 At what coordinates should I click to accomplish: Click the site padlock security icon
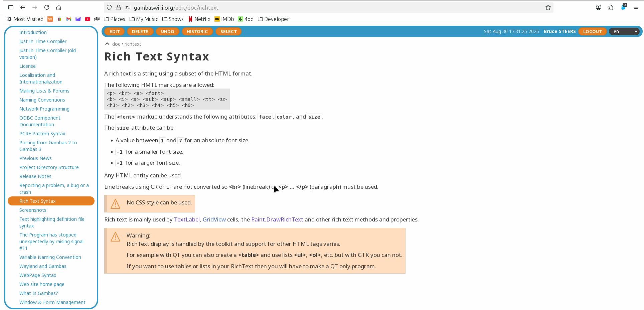coord(119,7)
